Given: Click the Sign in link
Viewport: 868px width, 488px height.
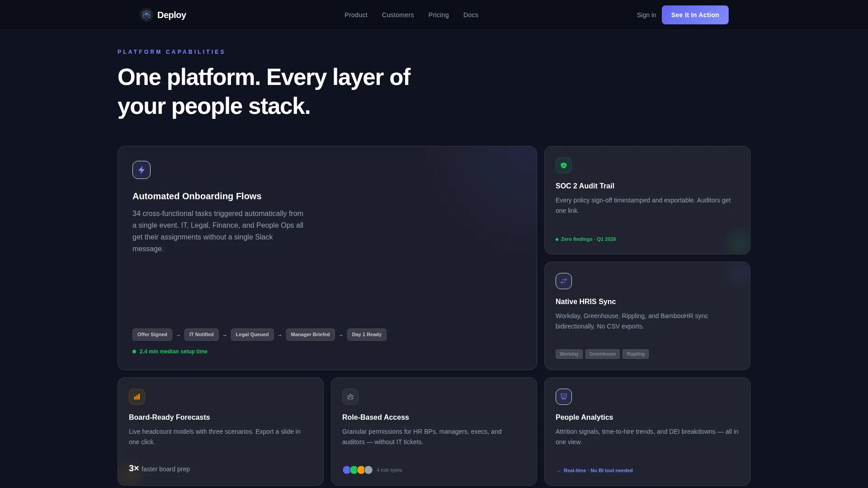Looking at the screenshot, I should (646, 15).
